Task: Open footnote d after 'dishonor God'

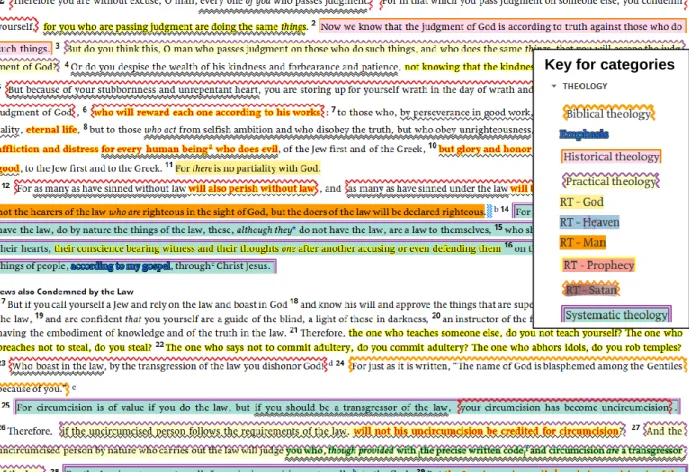Action: 330,363
